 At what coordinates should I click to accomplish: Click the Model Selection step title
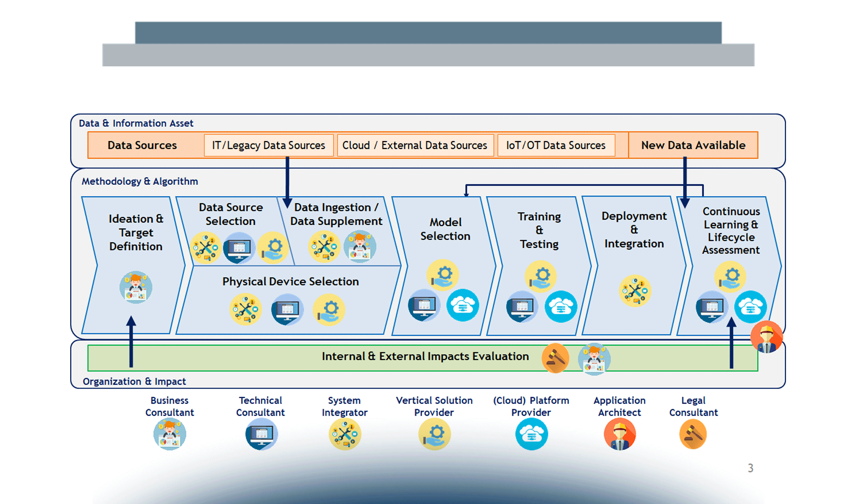click(x=445, y=229)
